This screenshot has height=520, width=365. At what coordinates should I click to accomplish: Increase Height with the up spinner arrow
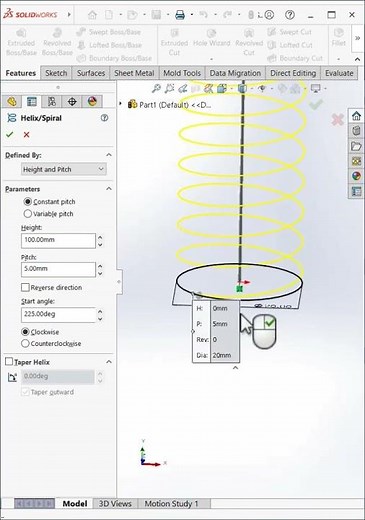pos(100,237)
